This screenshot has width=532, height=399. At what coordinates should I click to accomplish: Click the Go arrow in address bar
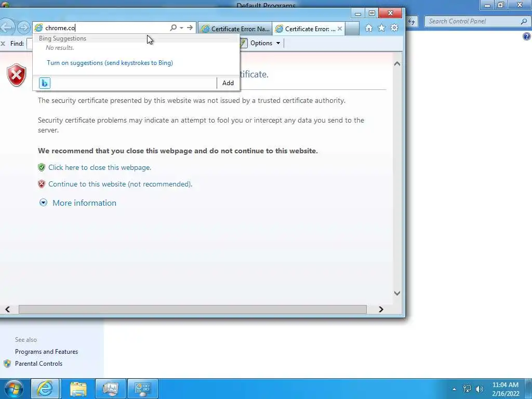(x=190, y=28)
